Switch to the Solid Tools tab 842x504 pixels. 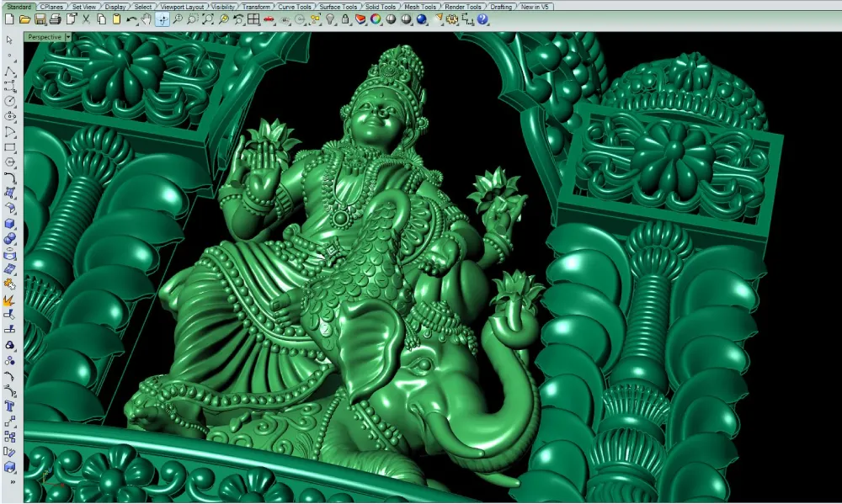(x=381, y=7)
